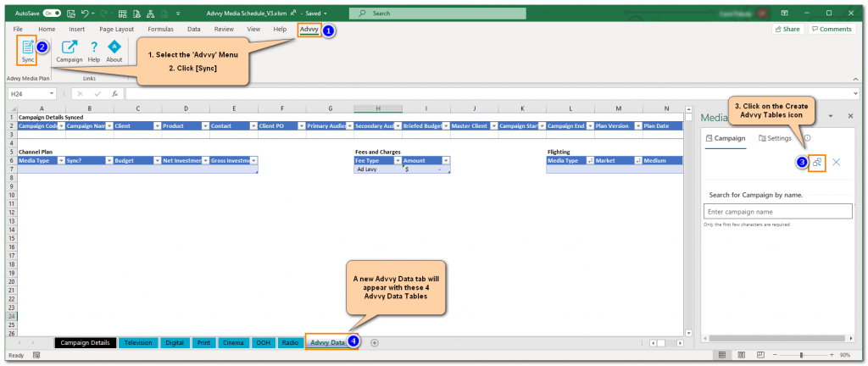Screen dimensions: 868x366
Task: Open the Advvy ribbon tab
Action: [x=309, y=29]
